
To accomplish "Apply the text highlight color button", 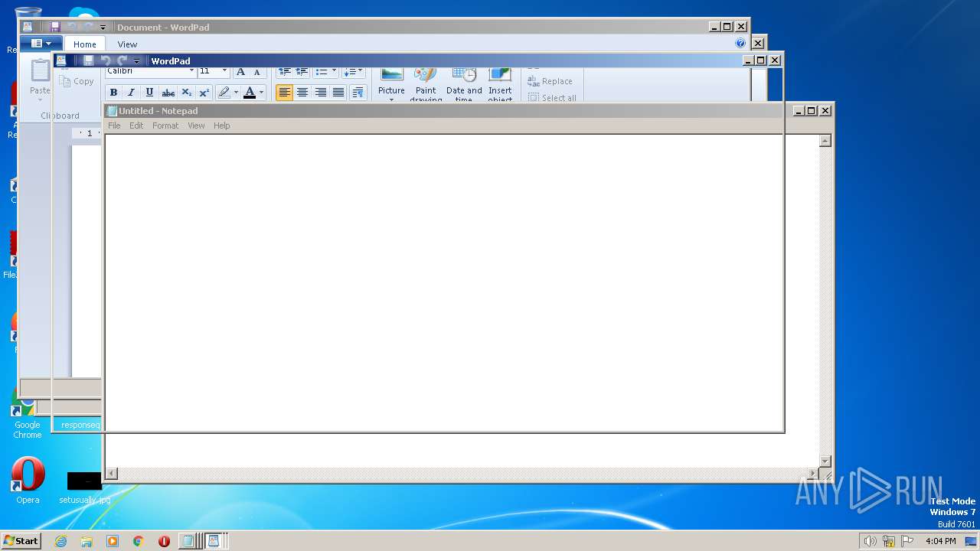I will 224,93.
